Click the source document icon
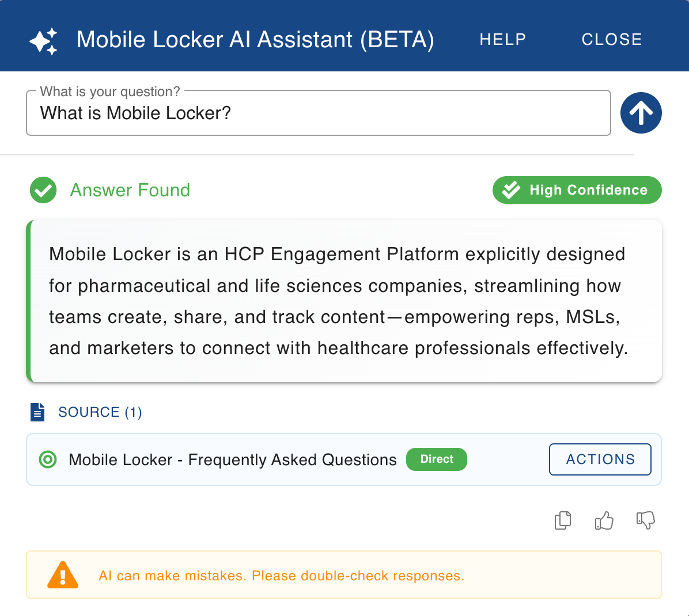 37,412
